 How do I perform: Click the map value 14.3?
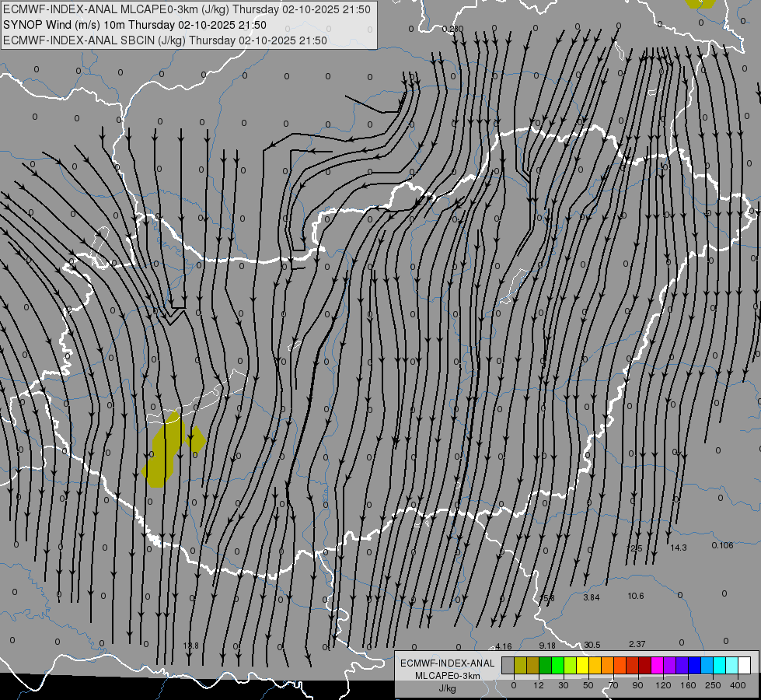pyautogui.click(x=679, y=548)
